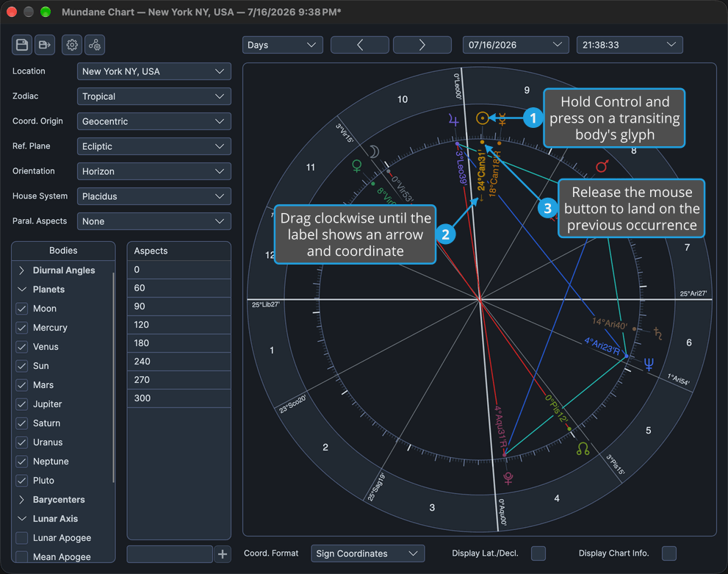
Task: Select the Moon crescent glyph in the chart
Action: (x=374, y=151)
